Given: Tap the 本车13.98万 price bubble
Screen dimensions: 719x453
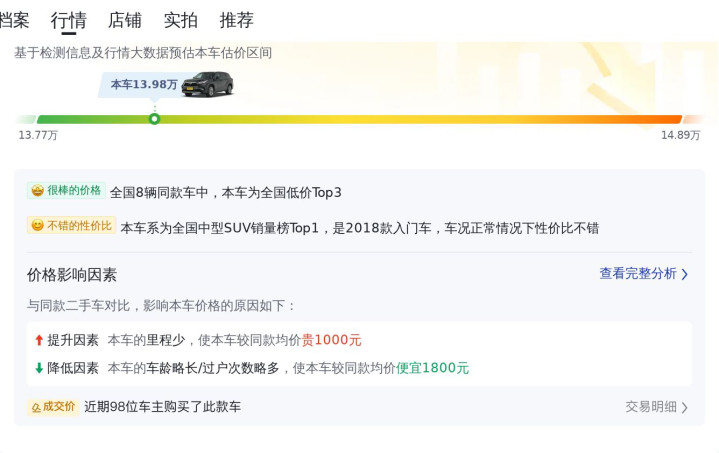Looking at the screenshot, I should (144, 85).
